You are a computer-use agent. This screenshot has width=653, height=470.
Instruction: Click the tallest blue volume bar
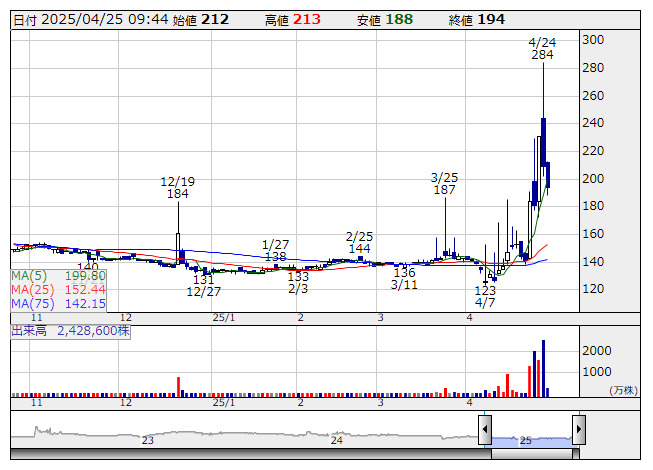pos(543,368)
